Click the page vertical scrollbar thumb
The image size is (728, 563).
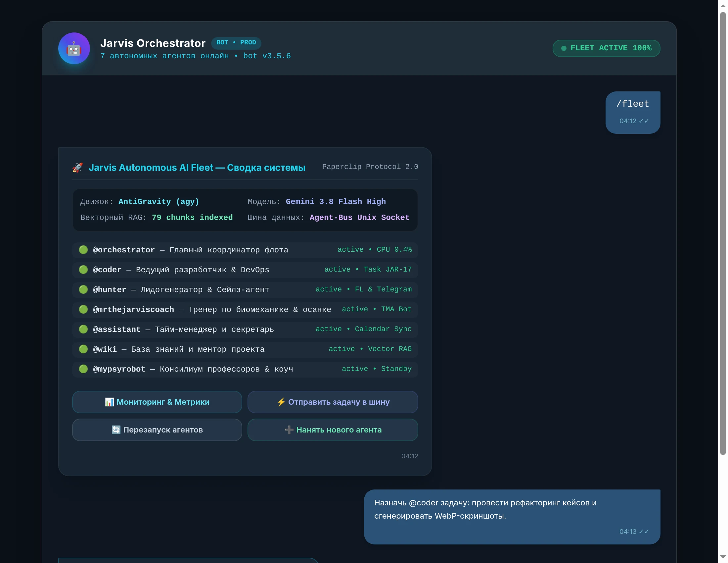[723, 233]
